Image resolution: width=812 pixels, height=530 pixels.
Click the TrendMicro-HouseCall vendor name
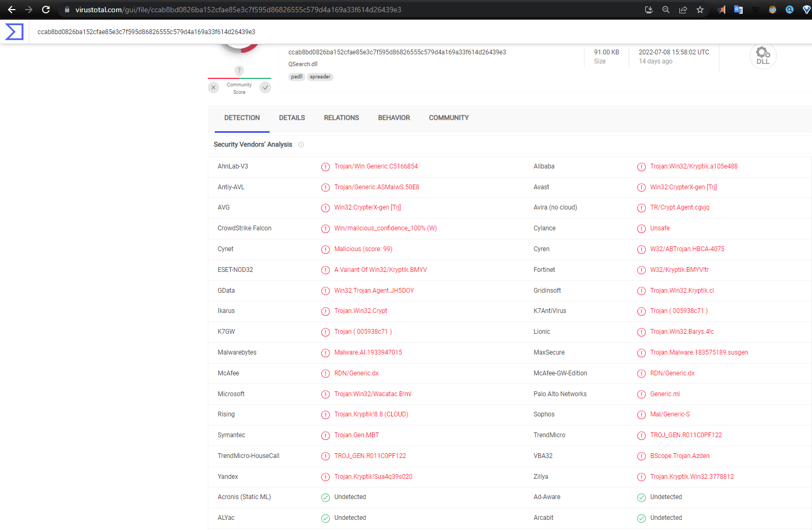(248, 456)
